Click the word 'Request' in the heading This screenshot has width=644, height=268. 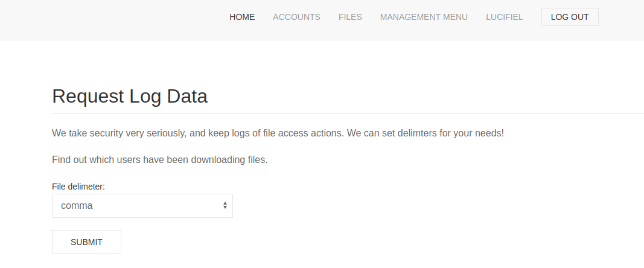pyautogui.click(x=88, y=97)
